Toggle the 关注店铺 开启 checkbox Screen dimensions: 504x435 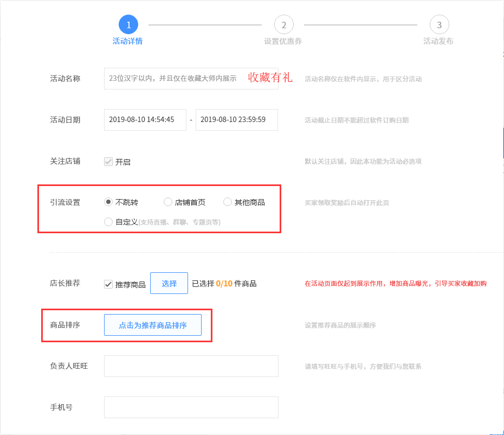[108, 162]
